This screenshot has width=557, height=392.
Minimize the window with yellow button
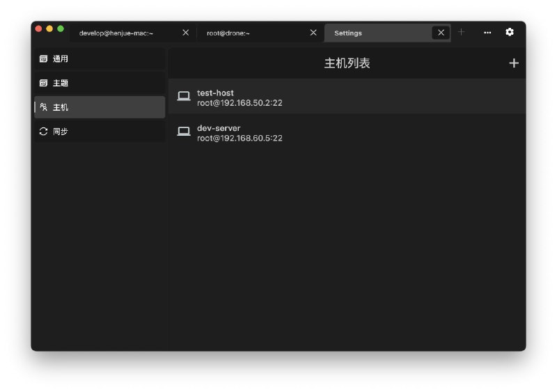[49, 29]
